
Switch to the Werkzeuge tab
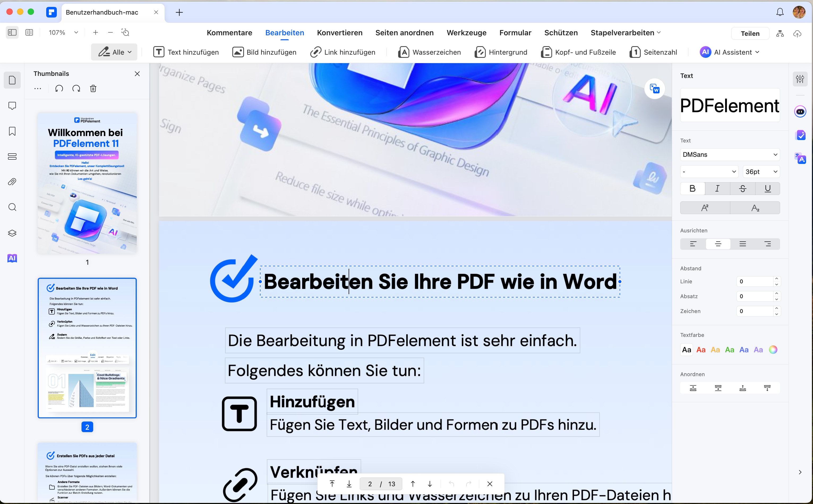(467, 33)
